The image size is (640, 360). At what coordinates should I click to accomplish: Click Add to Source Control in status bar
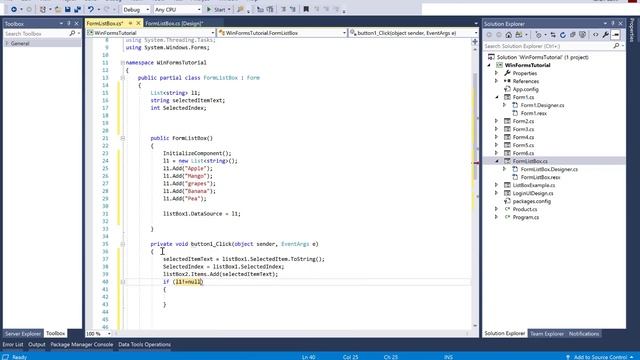[x=600, y=357]
